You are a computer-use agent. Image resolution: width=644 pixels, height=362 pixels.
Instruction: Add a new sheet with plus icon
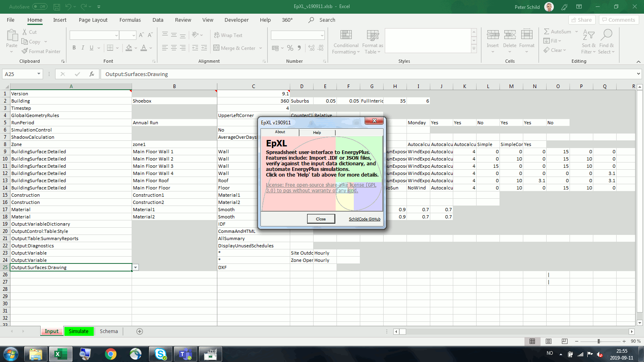click(140, 331)
